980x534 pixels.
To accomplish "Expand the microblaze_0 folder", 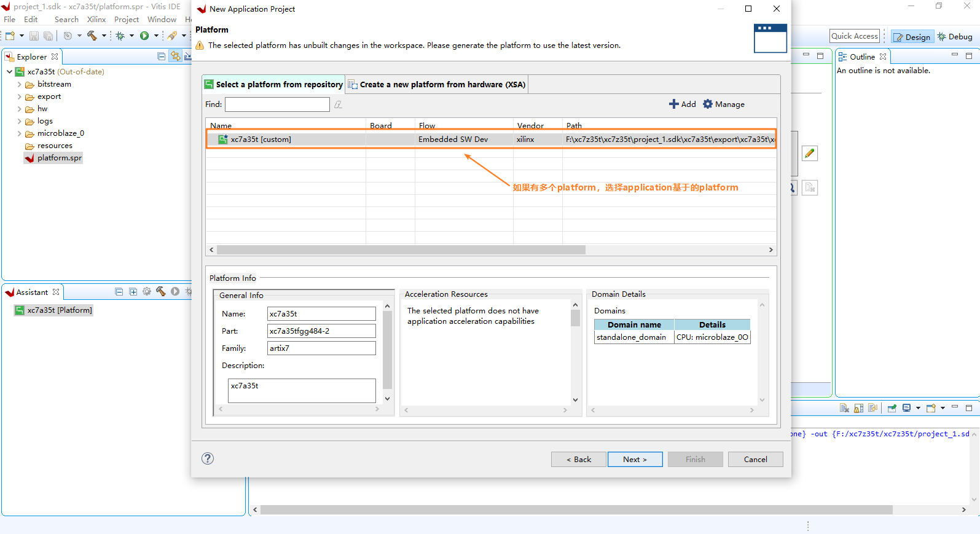I will point(19,133).
